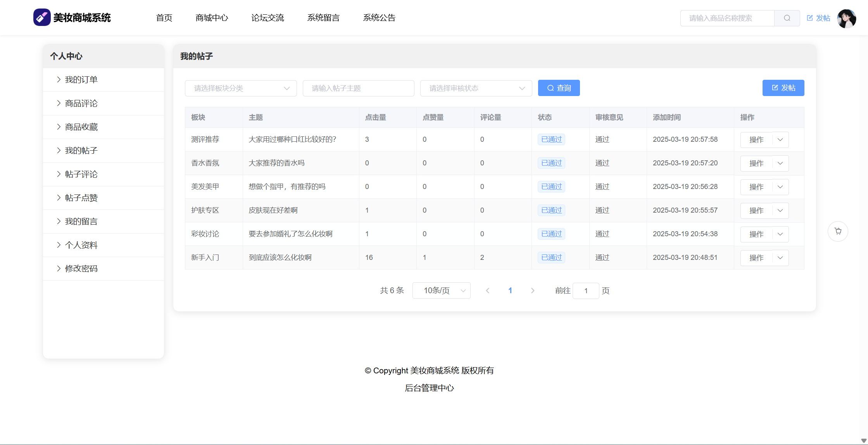Open the user avatar in top right
This screenshot has width=868, height=445.
click(x=846, y=18)
